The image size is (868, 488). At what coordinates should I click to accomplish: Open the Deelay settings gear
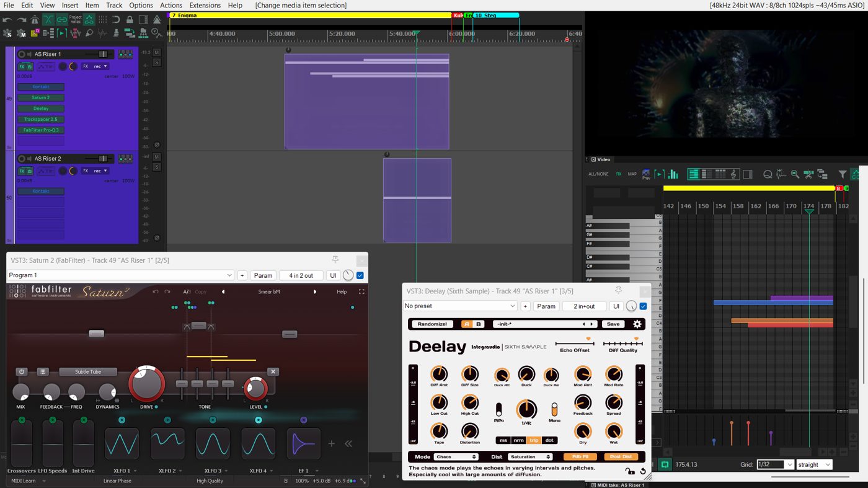[637, 324]
